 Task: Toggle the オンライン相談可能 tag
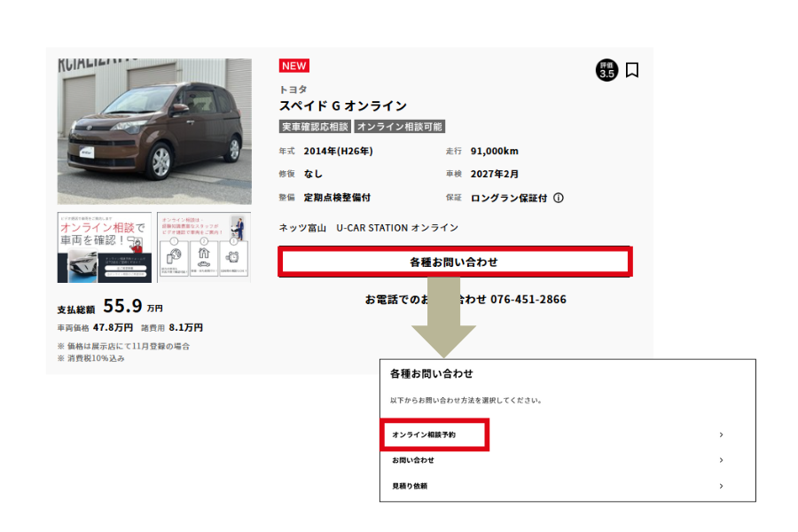[401, 125]
